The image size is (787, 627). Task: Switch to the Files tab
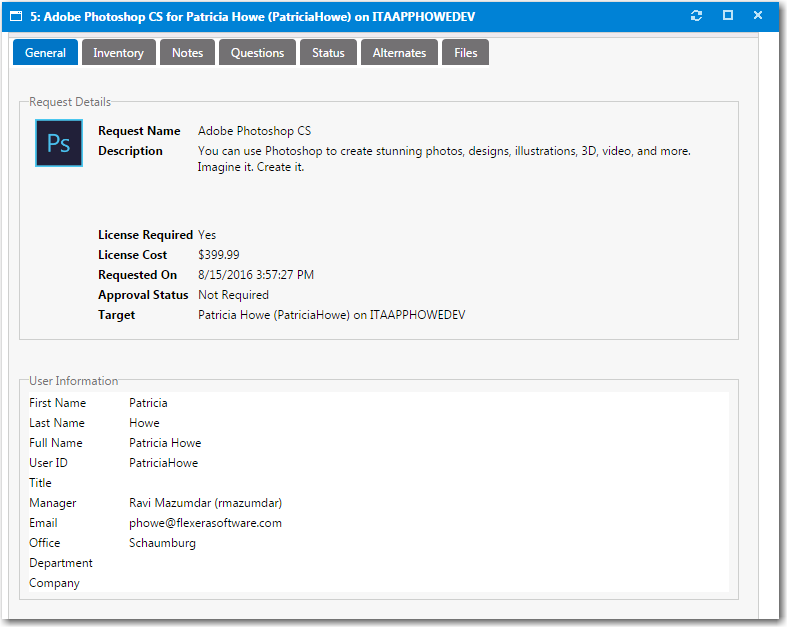click(465, 53)
